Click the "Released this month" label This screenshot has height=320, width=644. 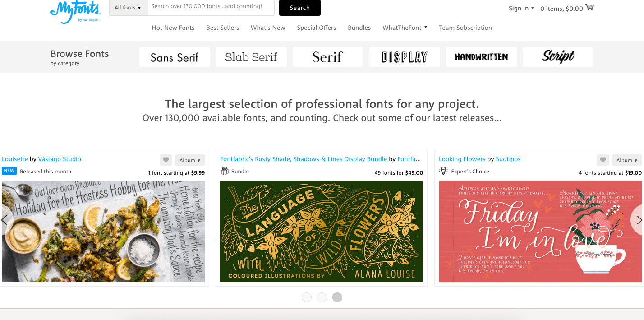(x=46, y=172)
